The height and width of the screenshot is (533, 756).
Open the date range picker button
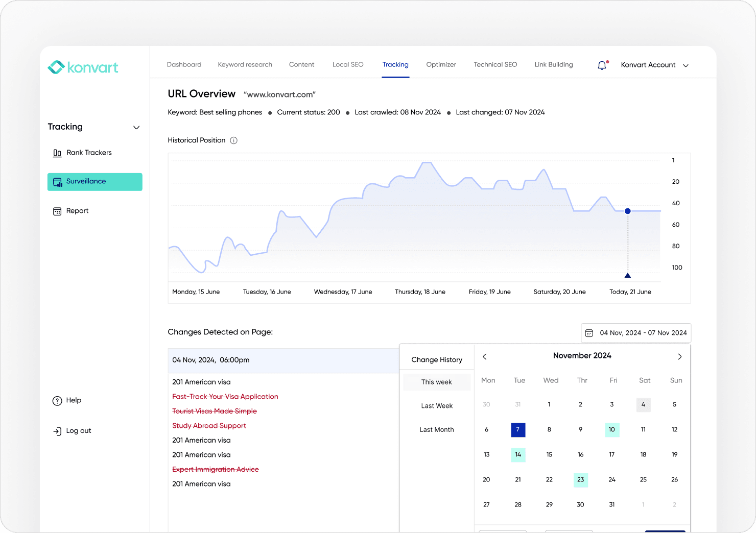(x=635, y=332)
